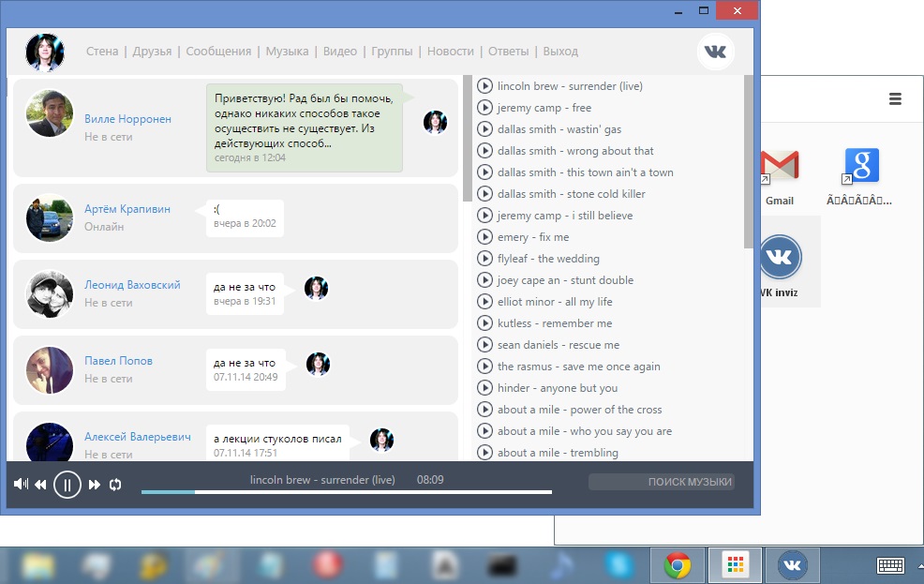Toggle repeat mode in the player
This screenshot has height=584, width=924.
tap(116, 485)
